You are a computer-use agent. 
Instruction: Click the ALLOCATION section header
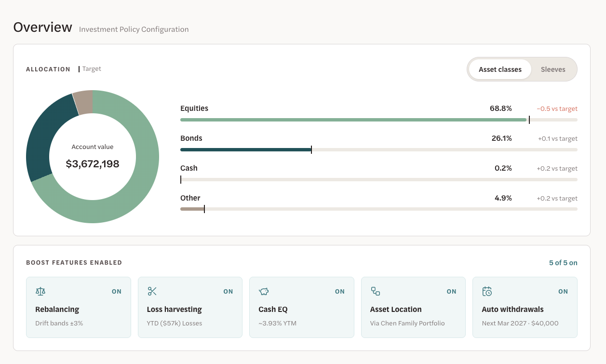click(48, 69)
